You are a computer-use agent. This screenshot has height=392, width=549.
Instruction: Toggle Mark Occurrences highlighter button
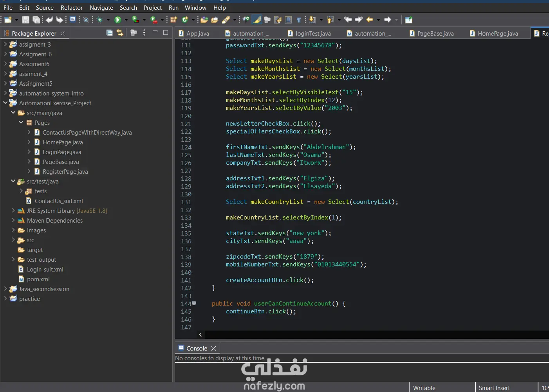click(x=257, y=20)
